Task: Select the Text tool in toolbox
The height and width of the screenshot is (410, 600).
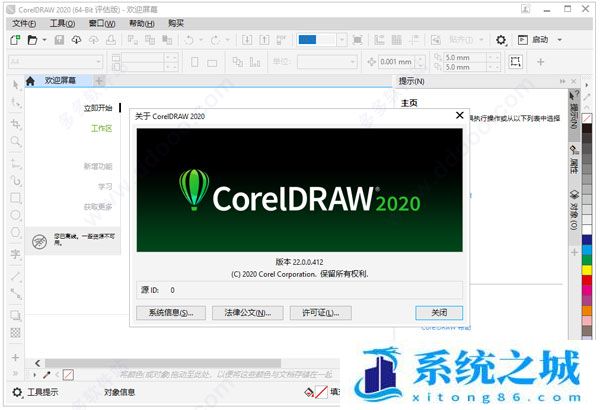Action: click(x=15, y=254)
